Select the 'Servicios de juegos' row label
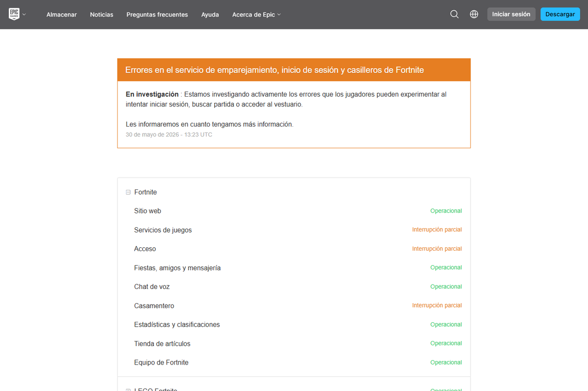This screenshot has width=588, height=391. (163, 230)
